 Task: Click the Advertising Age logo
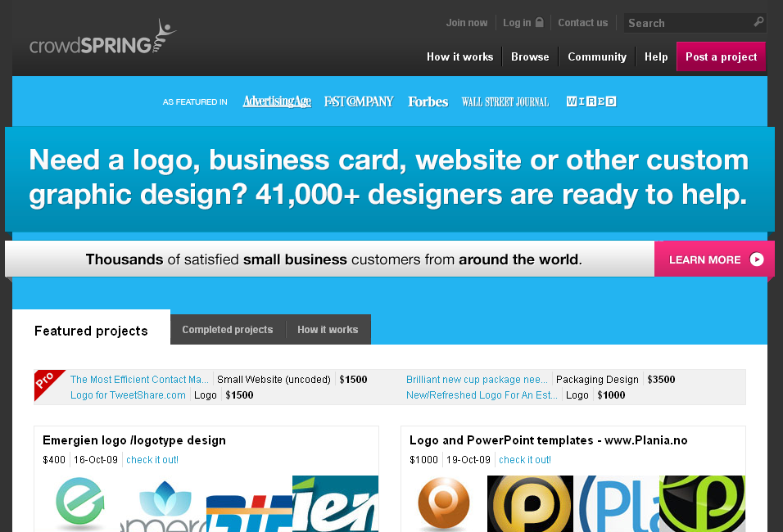(277, 101)
